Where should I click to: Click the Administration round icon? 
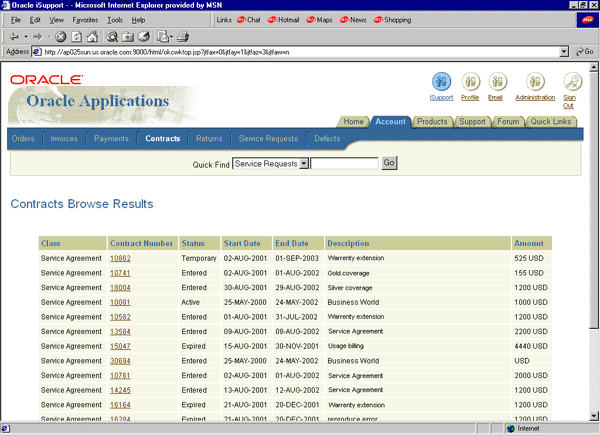tap(535, 82)
